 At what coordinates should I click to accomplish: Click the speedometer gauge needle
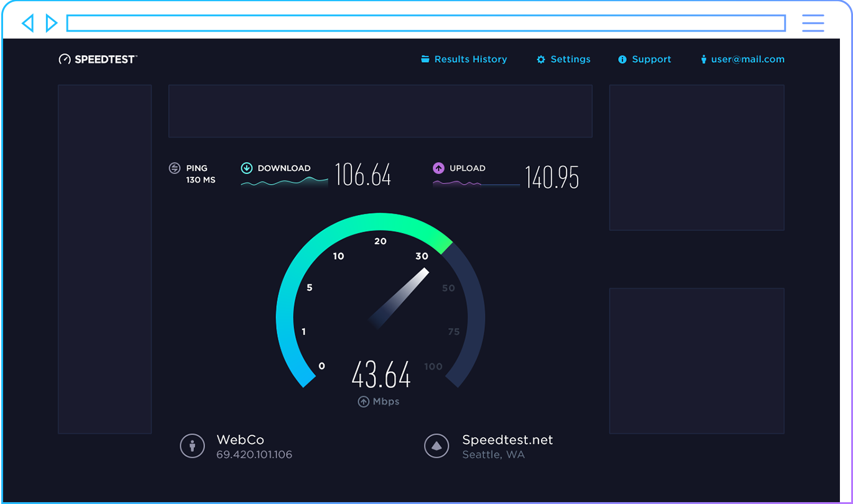(401, 296)
